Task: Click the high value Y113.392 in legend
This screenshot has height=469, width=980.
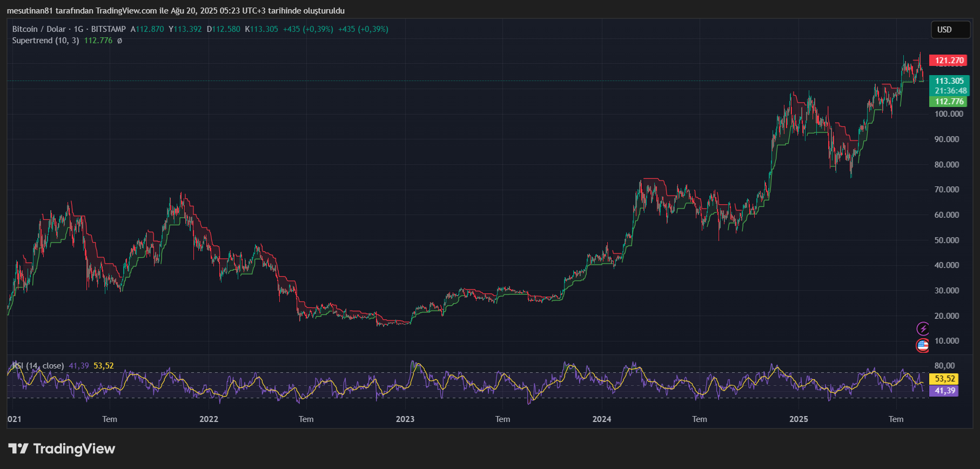Action: click(x=185, y=29)
